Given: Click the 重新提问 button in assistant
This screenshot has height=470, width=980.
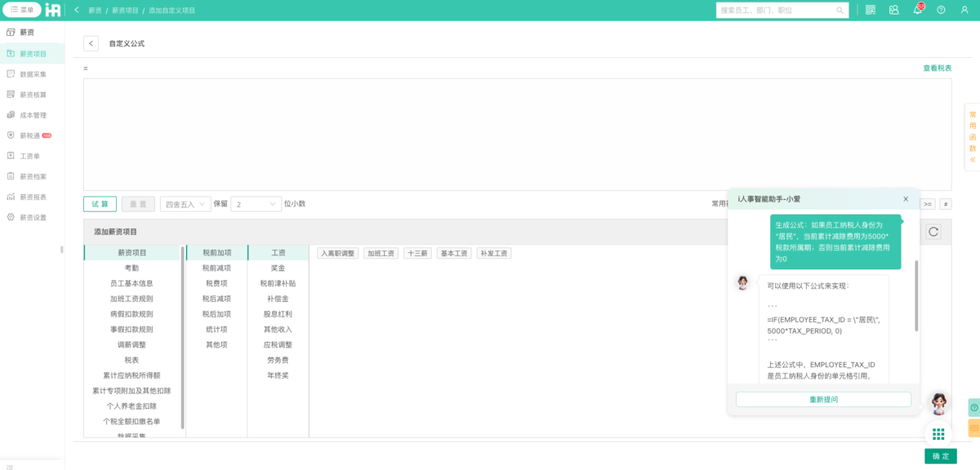Looking at the screenshot, I should 823,399.
